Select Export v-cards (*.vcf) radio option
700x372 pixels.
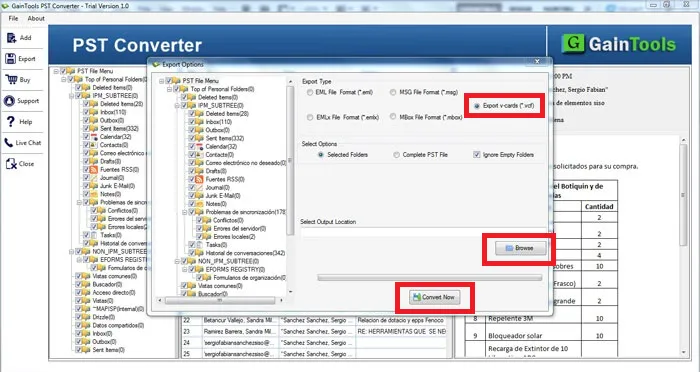477,106
